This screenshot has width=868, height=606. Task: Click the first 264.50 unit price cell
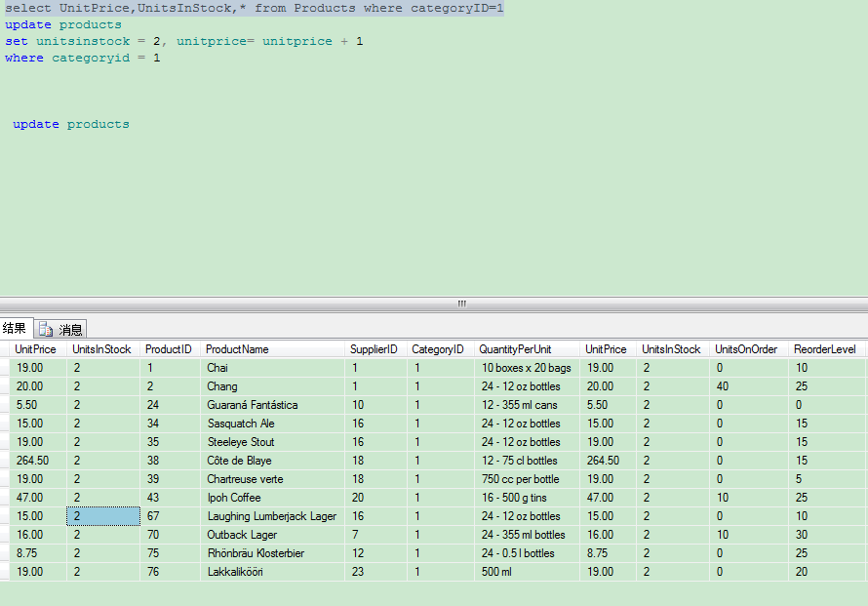(38, 461)
